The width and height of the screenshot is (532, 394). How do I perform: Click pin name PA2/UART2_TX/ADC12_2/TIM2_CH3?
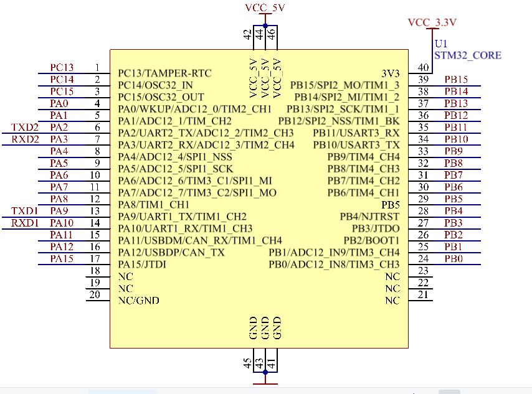(x=206, y=133)
